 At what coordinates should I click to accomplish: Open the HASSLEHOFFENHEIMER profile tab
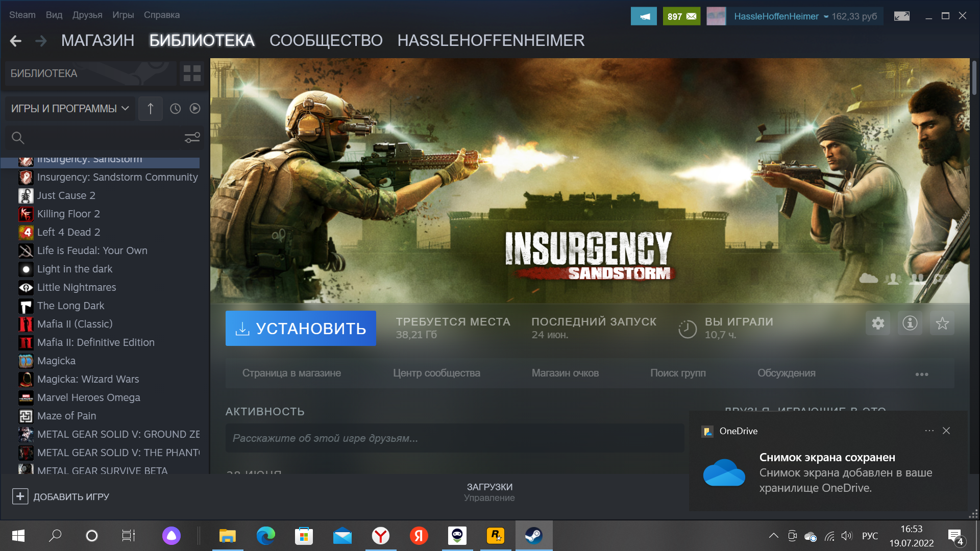click(x=491, y=41)
